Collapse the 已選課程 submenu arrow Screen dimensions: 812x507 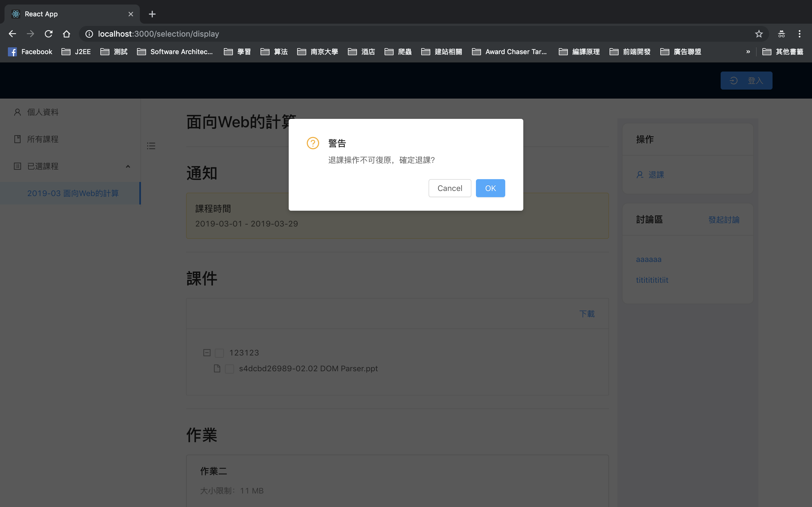tap(128, 166)
